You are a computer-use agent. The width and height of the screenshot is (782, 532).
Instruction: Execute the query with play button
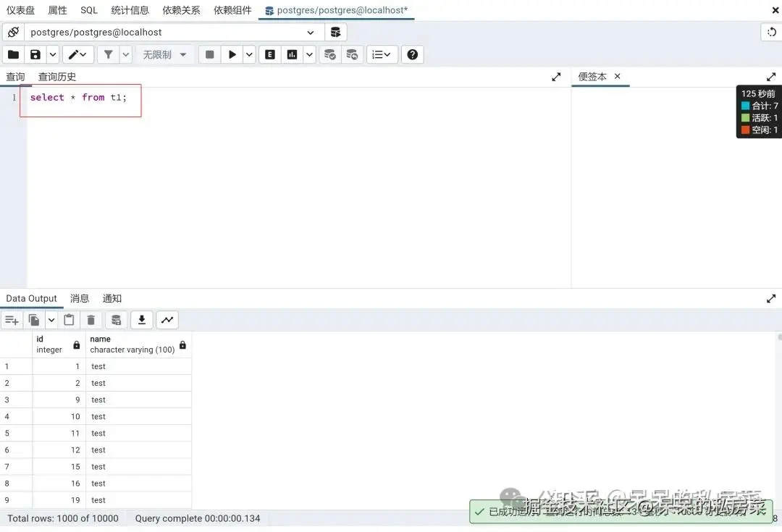(x=232, y=55)
